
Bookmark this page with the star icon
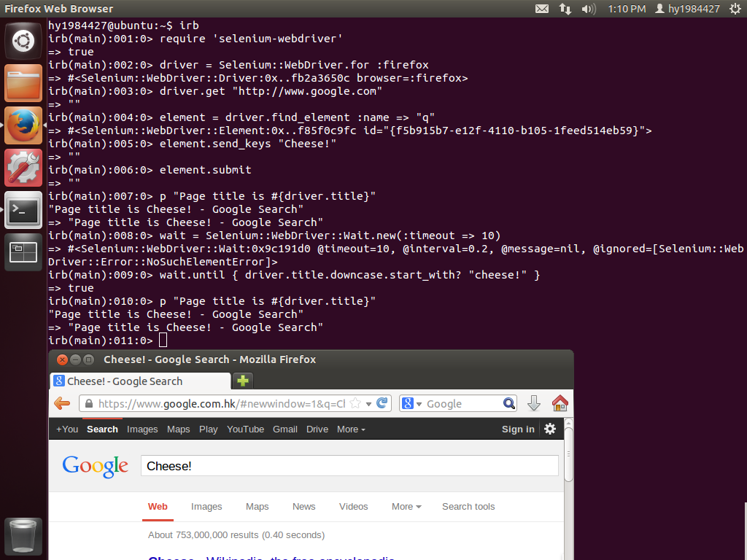(x=355, y=404)
